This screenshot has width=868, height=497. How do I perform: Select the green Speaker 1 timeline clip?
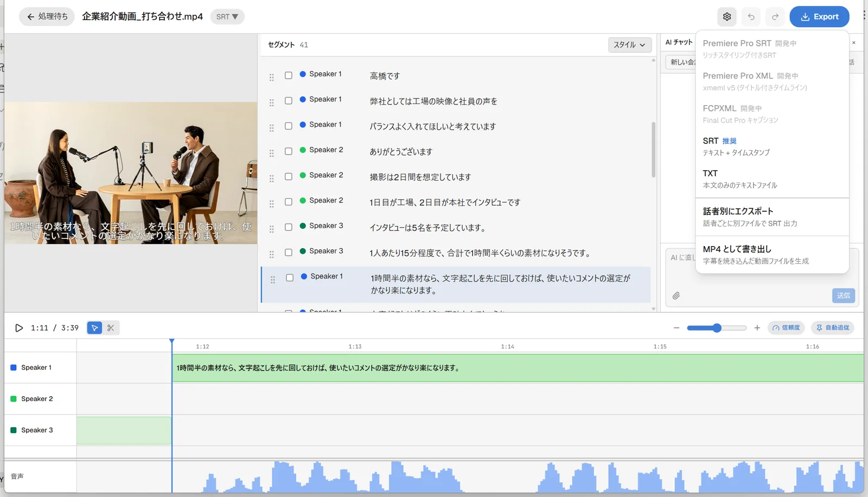click(x=518, y=368)
